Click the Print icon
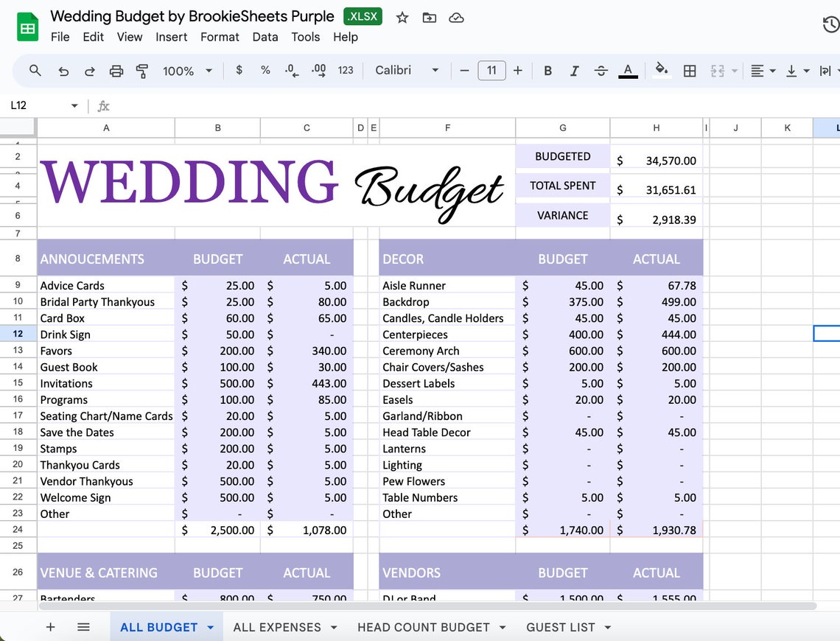Screen dimensions: 840x641 pyautogui.click(x=116, y=70)
